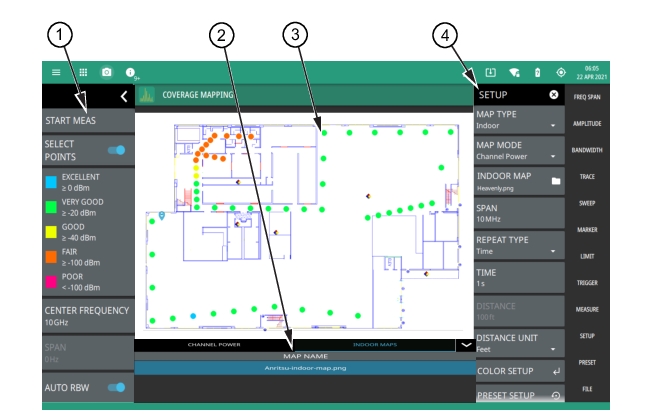Open the hamburger menu in the title bar
654x414 pixels.
click(57, 73)
